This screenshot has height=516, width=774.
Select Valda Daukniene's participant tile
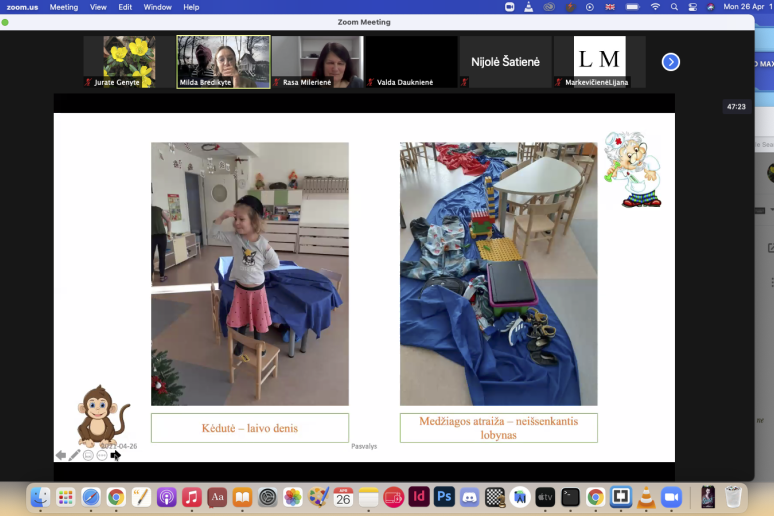tap(412, 62)
